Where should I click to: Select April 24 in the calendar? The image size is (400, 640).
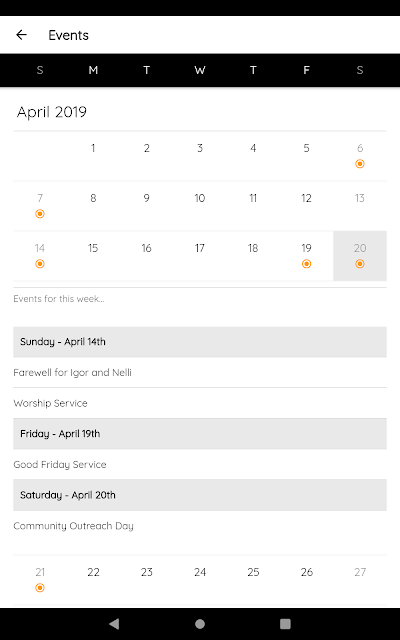click(200, 580)
